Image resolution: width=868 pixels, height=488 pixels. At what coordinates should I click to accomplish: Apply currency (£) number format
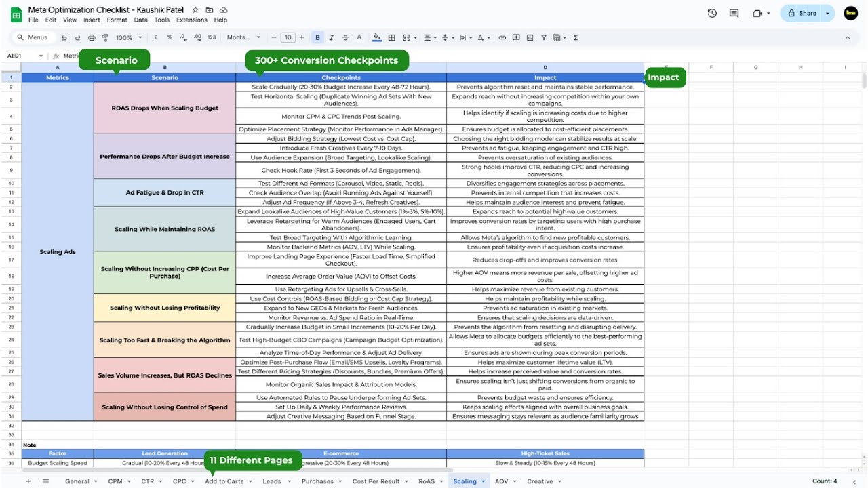(x=156, y=38)
